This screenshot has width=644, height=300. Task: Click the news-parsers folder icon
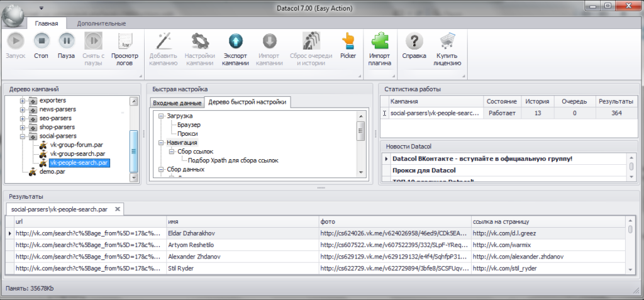(x=33, y=109)
